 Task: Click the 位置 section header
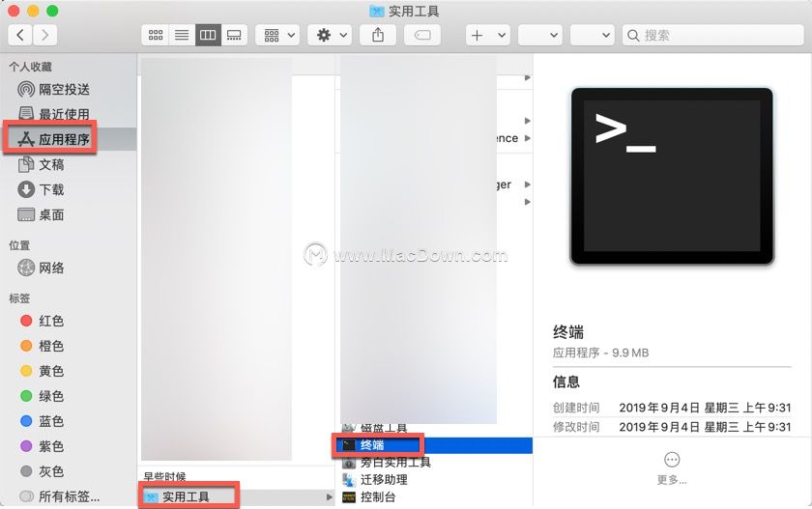tap(19, 245)
